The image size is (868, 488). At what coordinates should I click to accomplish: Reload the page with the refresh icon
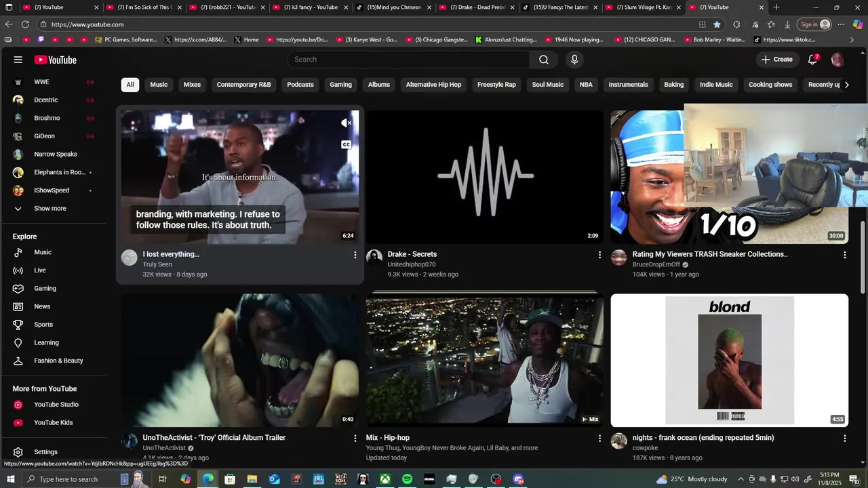click(x=25, y=24)
